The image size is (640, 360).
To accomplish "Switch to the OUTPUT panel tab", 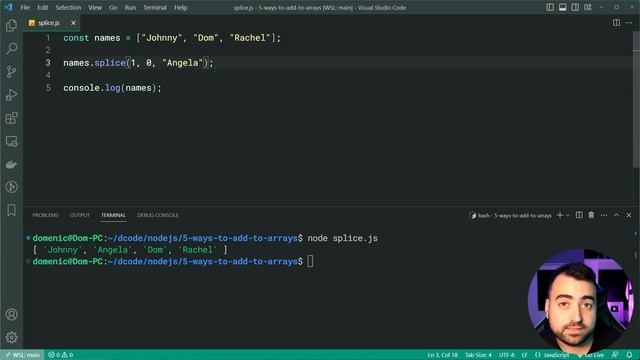I will (x=80, y=215).
